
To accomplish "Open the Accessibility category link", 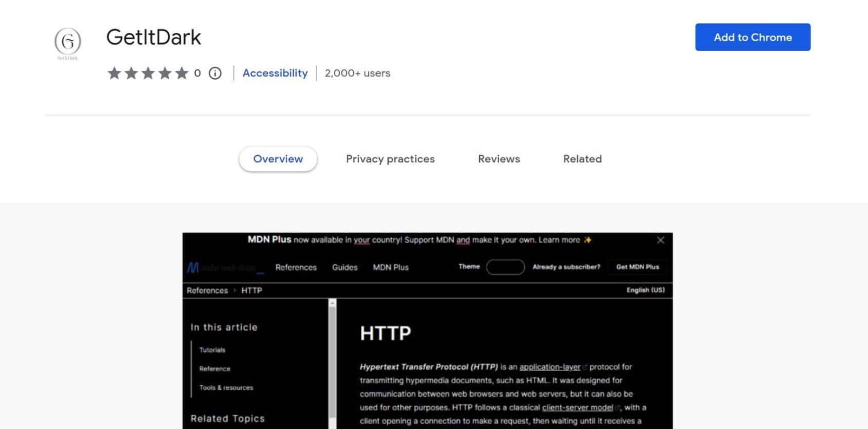I will [x=275, y=73].
